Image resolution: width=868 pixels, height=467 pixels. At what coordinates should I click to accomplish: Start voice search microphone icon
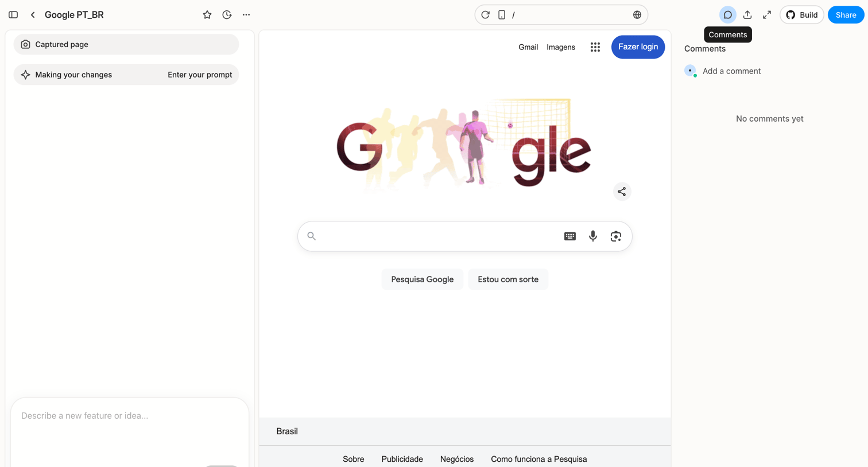593,236
